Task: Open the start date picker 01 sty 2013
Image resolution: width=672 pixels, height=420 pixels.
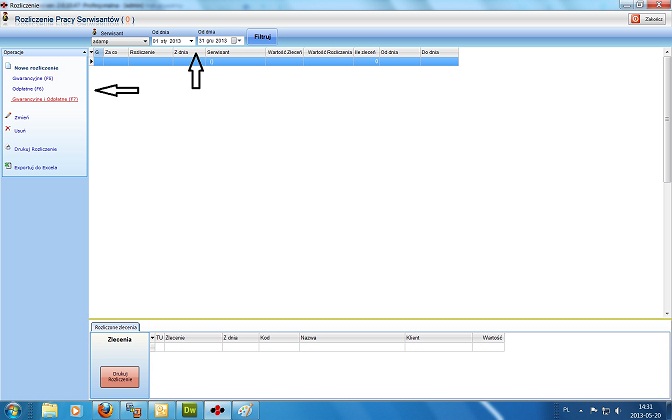Action: click(174, 41)
